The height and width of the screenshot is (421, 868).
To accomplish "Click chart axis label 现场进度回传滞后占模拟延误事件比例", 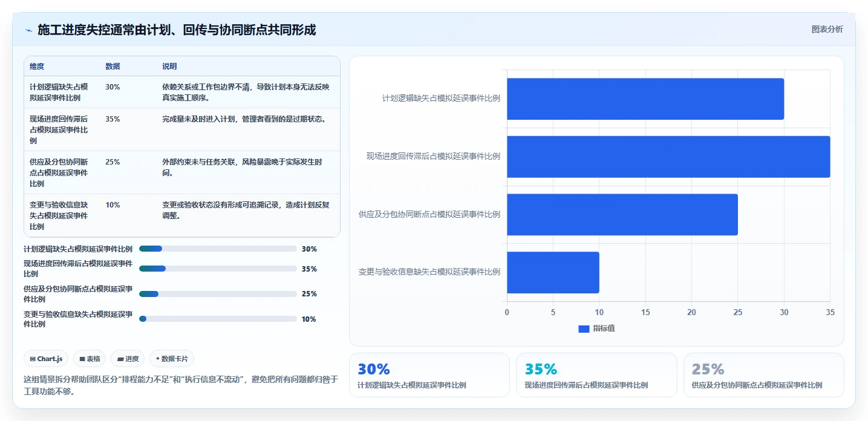I will click(x=433, y=156).
